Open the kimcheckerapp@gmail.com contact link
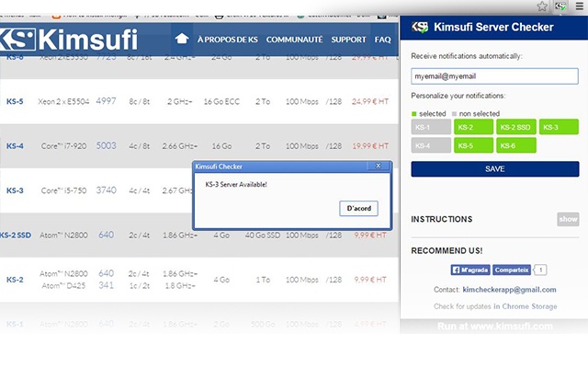Viewport: 588px width, 368px height. click(x=509, y=290)
